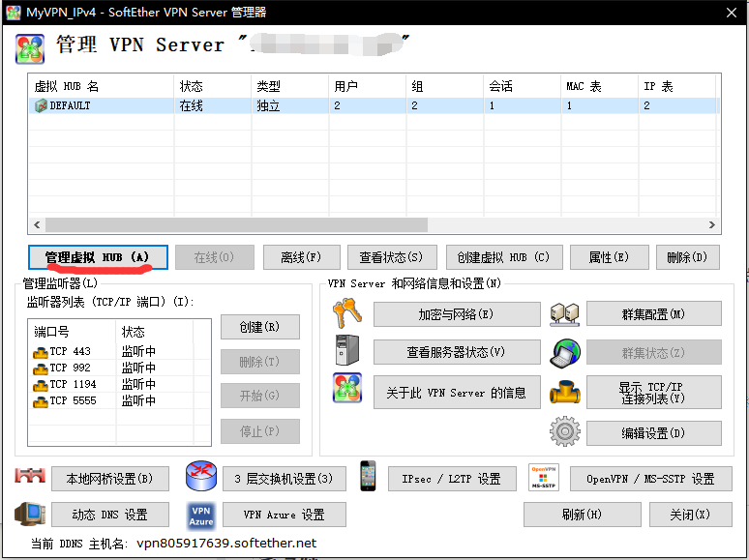Click the DEFAULT virtual hub cube icon
Screen dimensions: 749x560
coord(41,105)
